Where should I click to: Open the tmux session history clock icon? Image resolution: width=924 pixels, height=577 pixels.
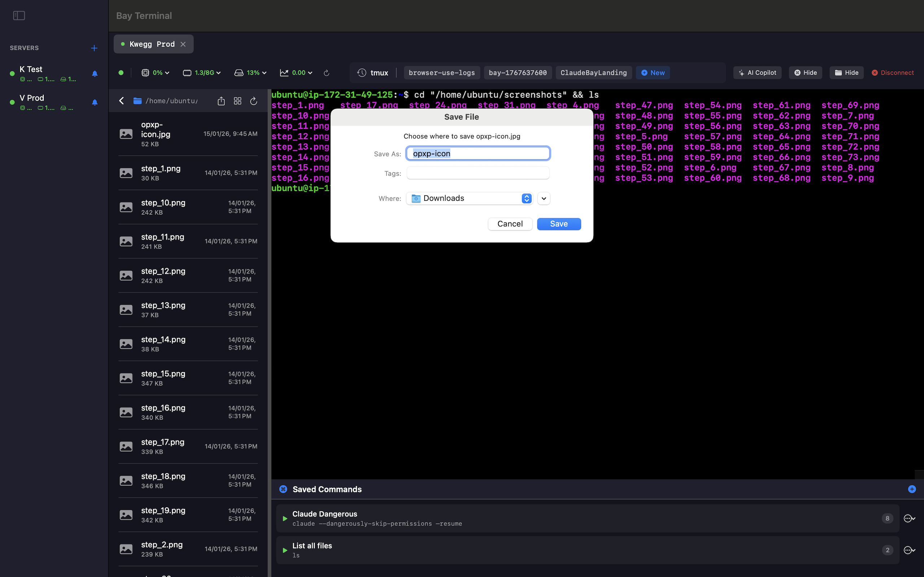(x=361, y=72)
